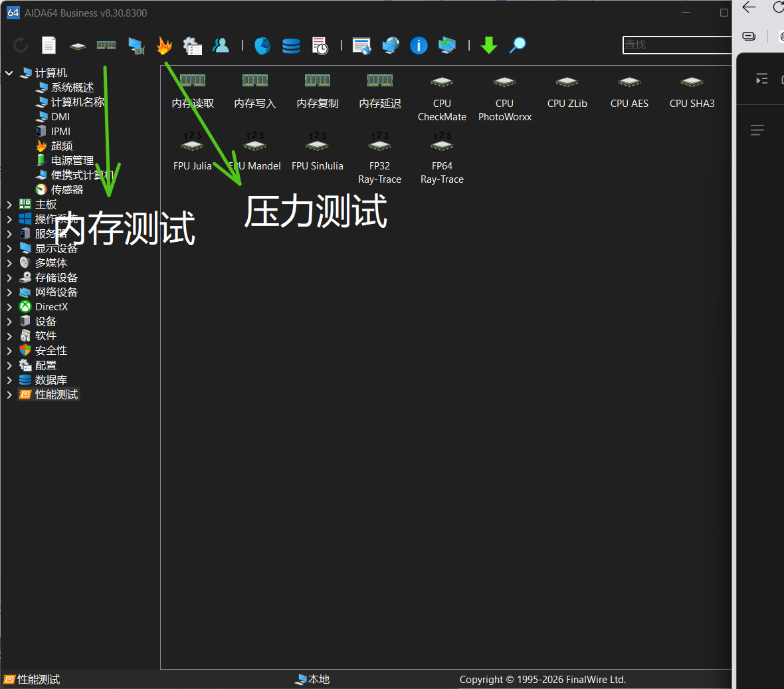This screenshot has height=689, width=784.
Task: Expand the 安全性 tree node
Action: tap(9, 351)
